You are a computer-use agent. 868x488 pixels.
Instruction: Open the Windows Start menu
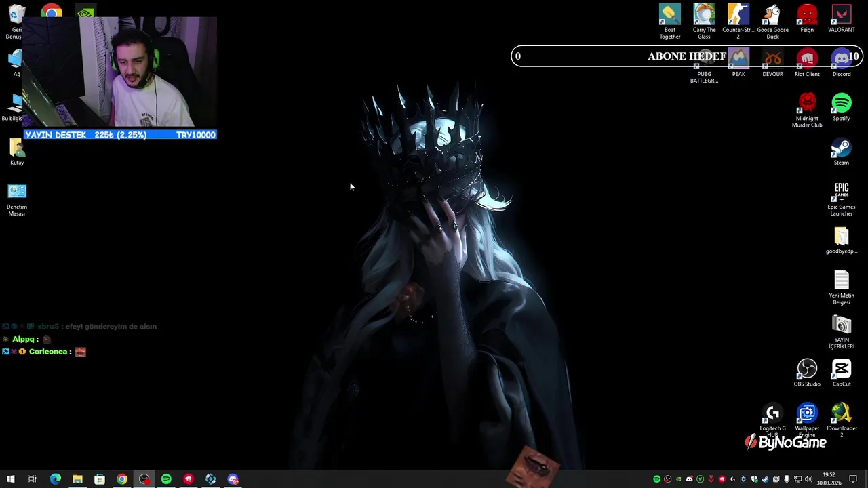point(10,479)
